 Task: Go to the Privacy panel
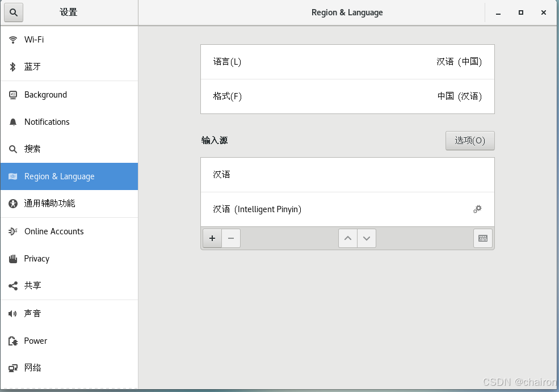click(x=69, y=259)
